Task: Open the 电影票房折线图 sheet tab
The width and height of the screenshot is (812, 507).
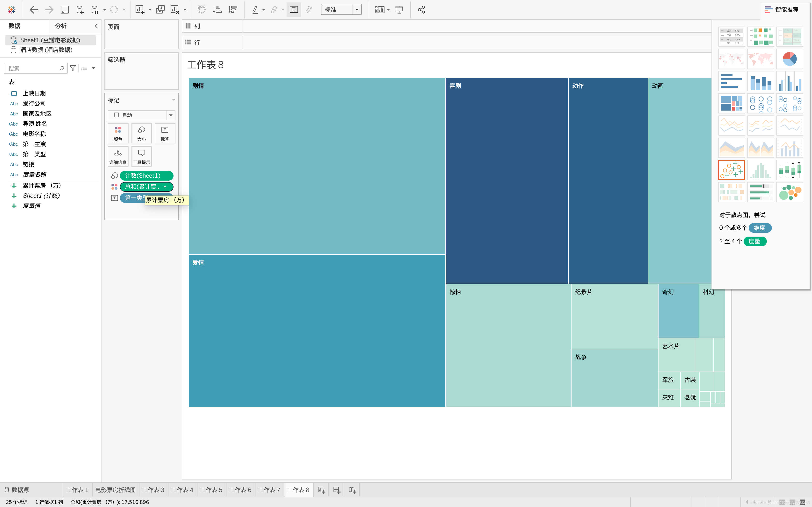Action: 116,490
